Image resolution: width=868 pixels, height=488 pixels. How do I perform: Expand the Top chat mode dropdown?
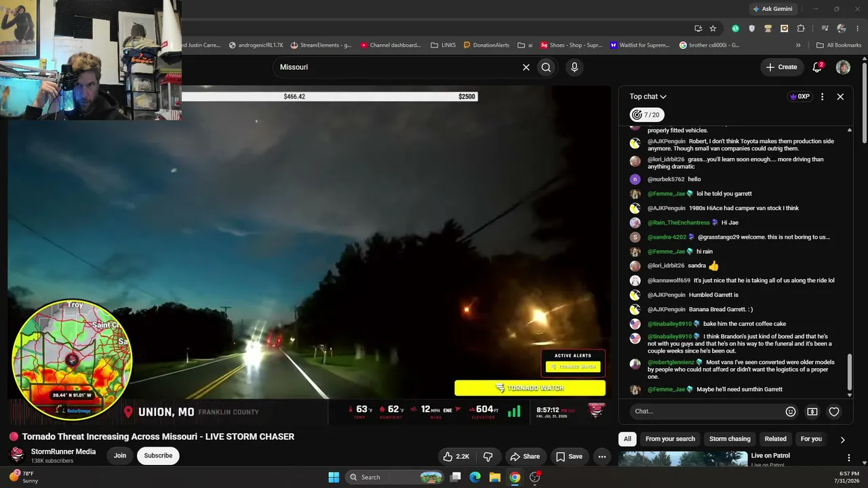648,96
